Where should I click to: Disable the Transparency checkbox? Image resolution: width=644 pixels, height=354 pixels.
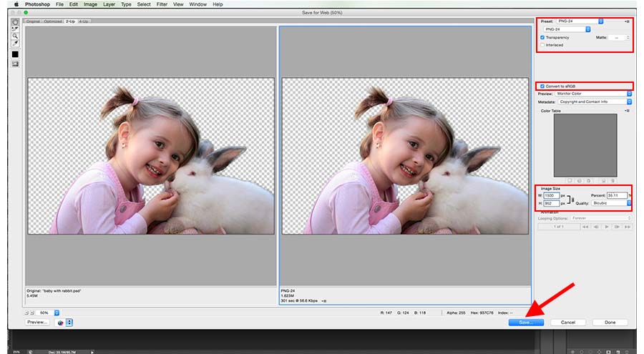coord(542,37)
